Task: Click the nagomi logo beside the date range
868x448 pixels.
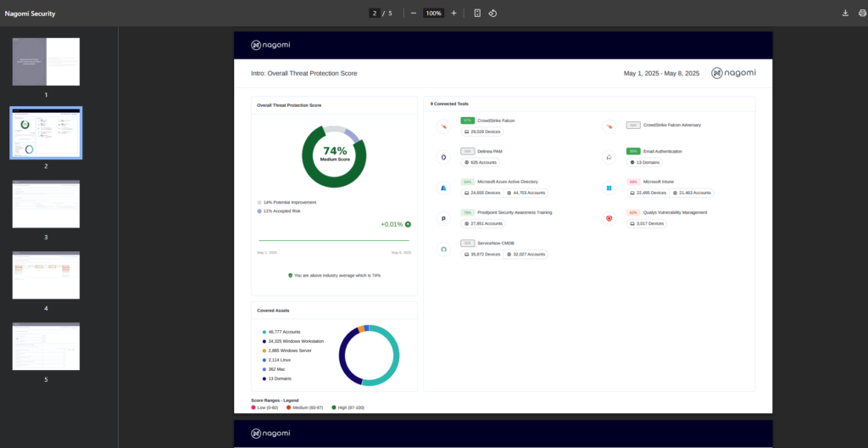Action: click(733, 73)
